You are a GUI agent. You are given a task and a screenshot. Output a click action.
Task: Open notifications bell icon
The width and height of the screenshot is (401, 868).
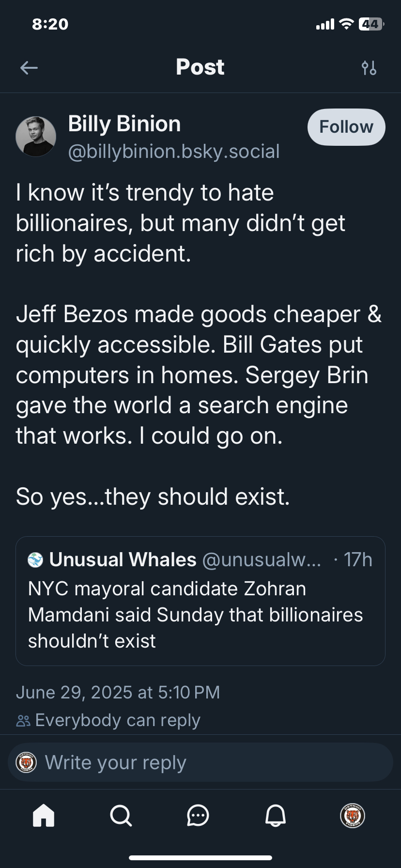[276, 815]
